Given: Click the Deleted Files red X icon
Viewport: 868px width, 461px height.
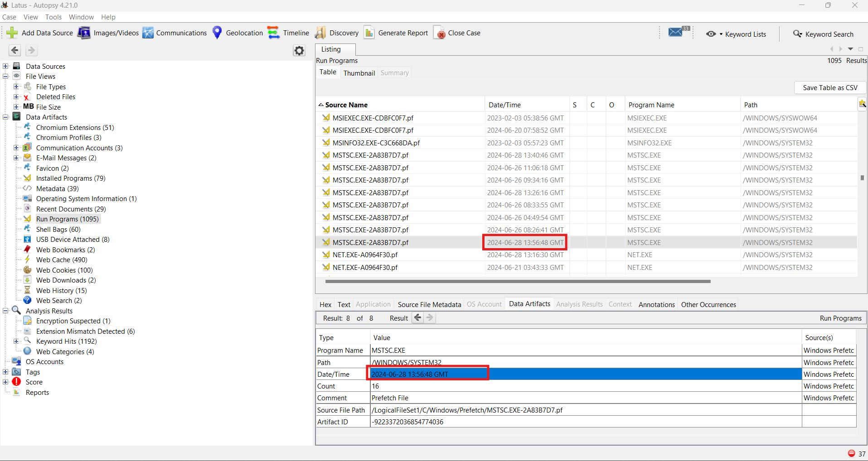Looking at the screenshot, I should [27, 97].
